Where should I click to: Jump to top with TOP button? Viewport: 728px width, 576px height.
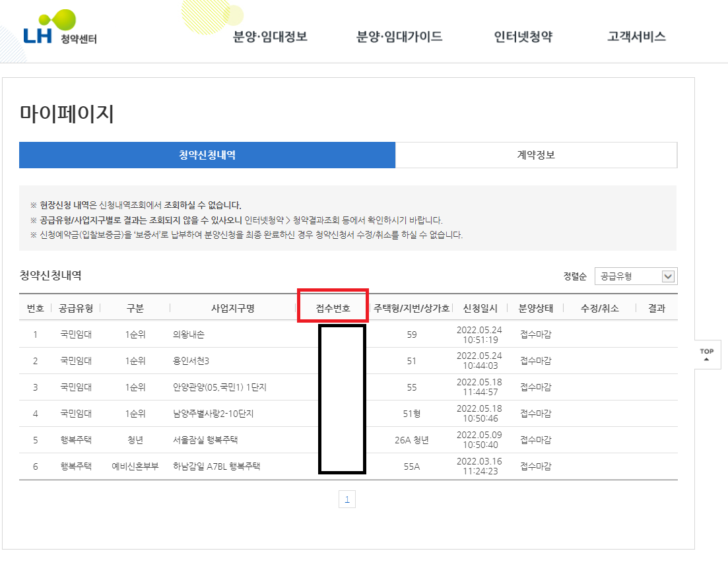click(707, 354)
